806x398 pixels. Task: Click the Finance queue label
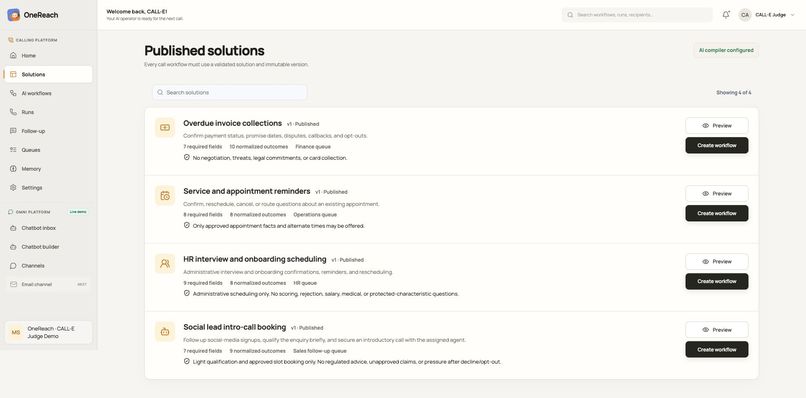click(x=313, y=147)
